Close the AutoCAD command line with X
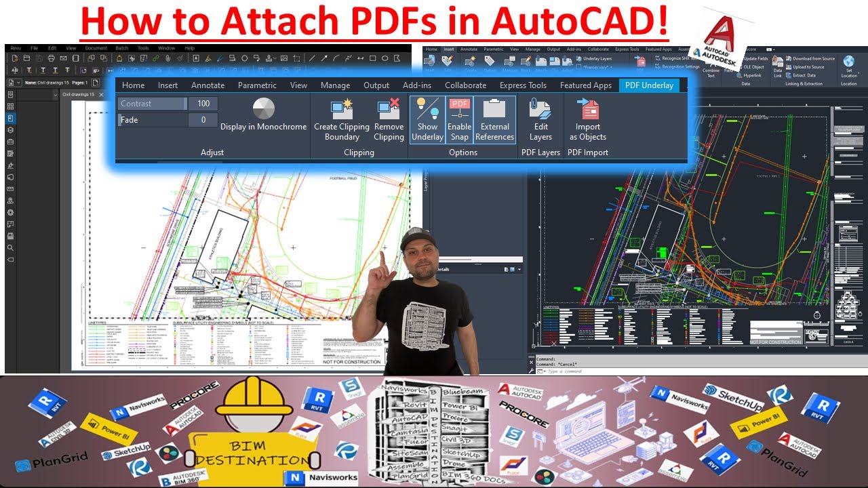Image resolution: width=868 pixels, height=488 pixels. click(531, 363)
